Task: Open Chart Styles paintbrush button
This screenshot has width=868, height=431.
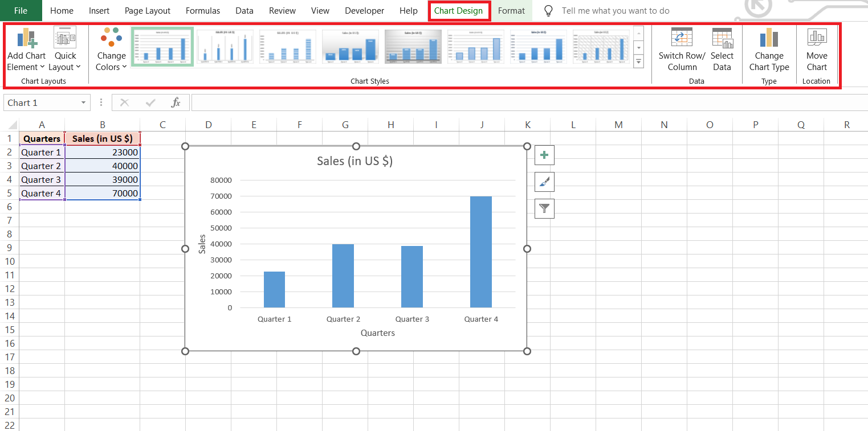Action: tap(544, 182)
